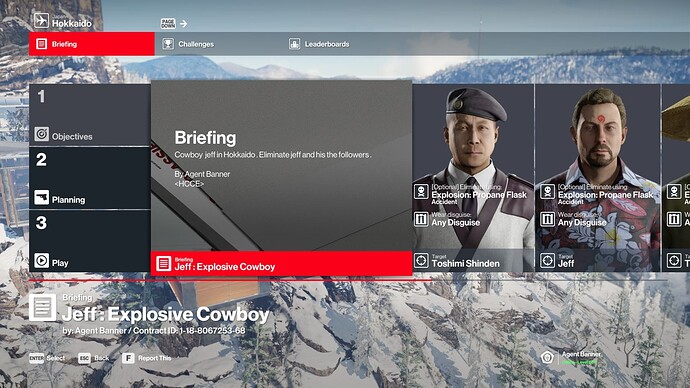Click the Objectives target icon
The width and height of the screenshot is (690, 388).
click(42, 134)
